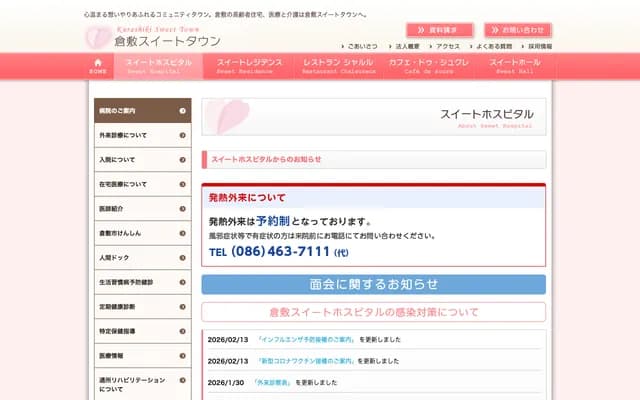Click the よくある質問 header link

(492, 46)
